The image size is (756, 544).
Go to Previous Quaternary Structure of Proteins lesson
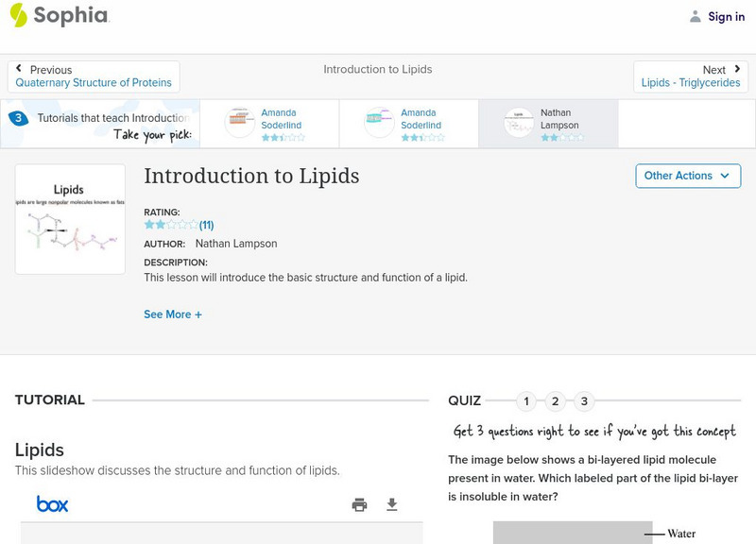coord(94,76)
